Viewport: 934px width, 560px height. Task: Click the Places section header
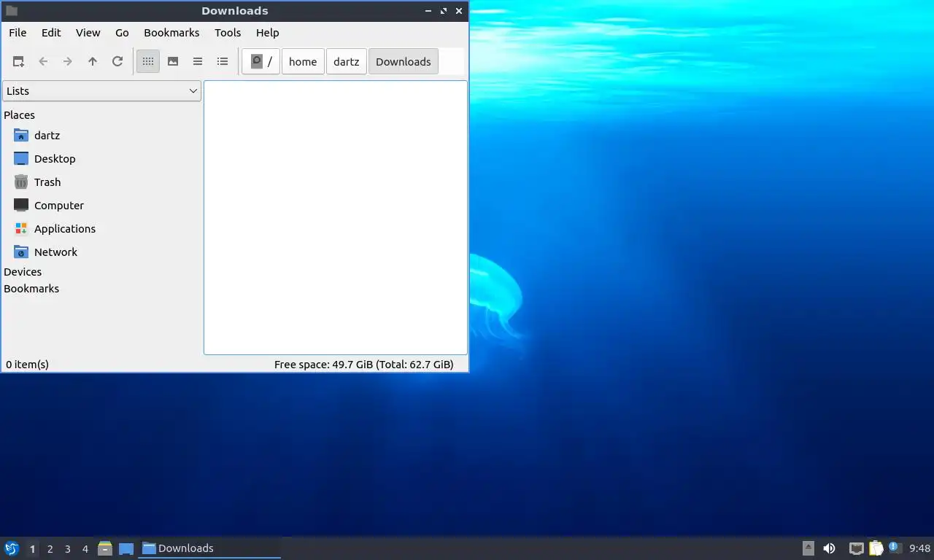[19, 115]
